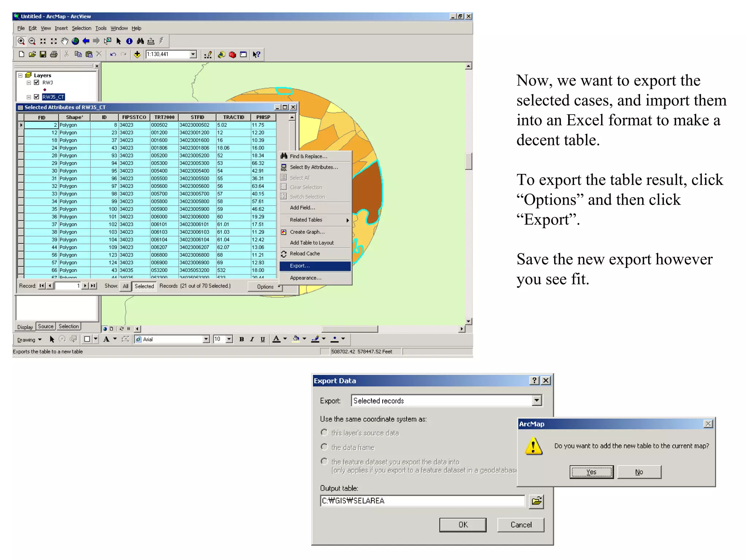Toggle Bold text formatting
Image resolution: width=747 pixels, height=560 pixels.
(x=241, y=339)
